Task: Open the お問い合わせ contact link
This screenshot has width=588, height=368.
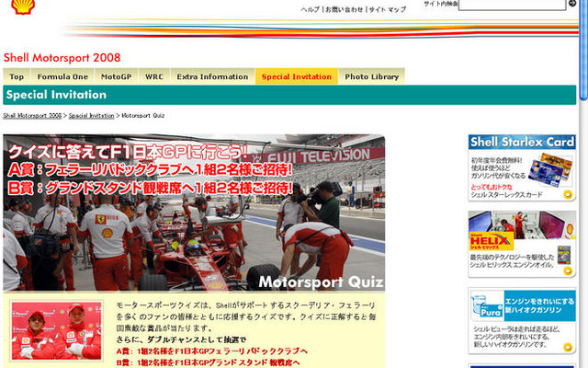Action: click(345, 9)
